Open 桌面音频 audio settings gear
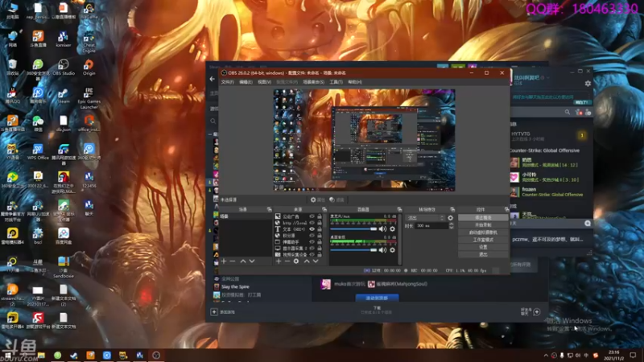Screen dimensions: 644x362 click(x=392, y=250)
